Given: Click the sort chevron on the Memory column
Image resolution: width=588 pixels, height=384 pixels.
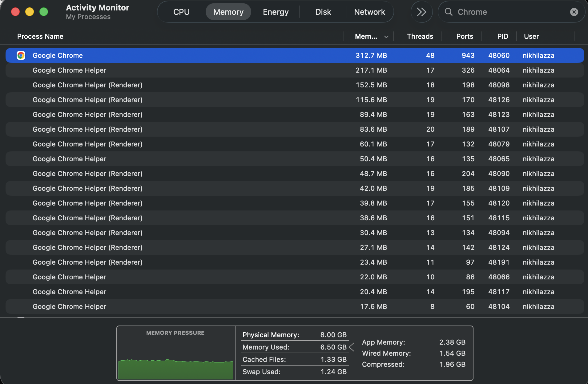Looking at the screenshot, I should [x=386, y=36].
